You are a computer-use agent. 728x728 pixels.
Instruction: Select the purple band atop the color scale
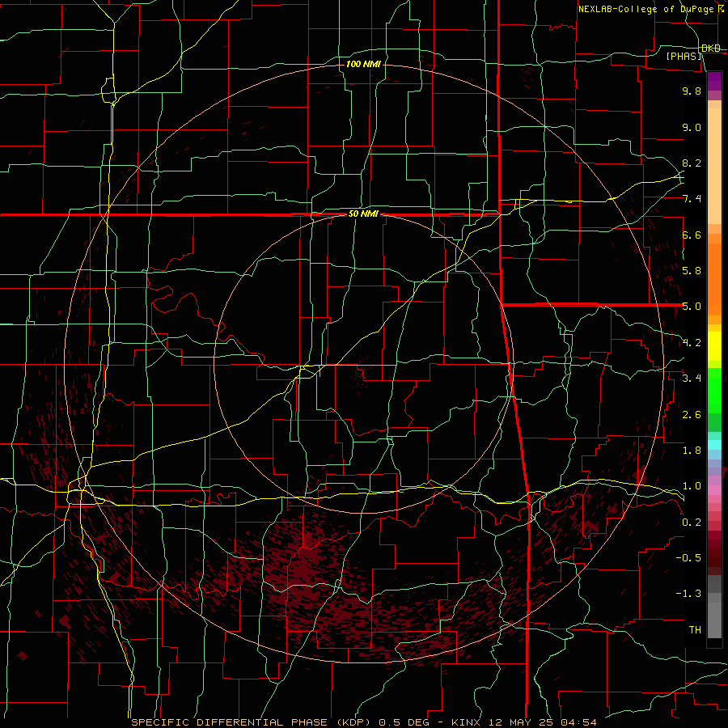714,81
